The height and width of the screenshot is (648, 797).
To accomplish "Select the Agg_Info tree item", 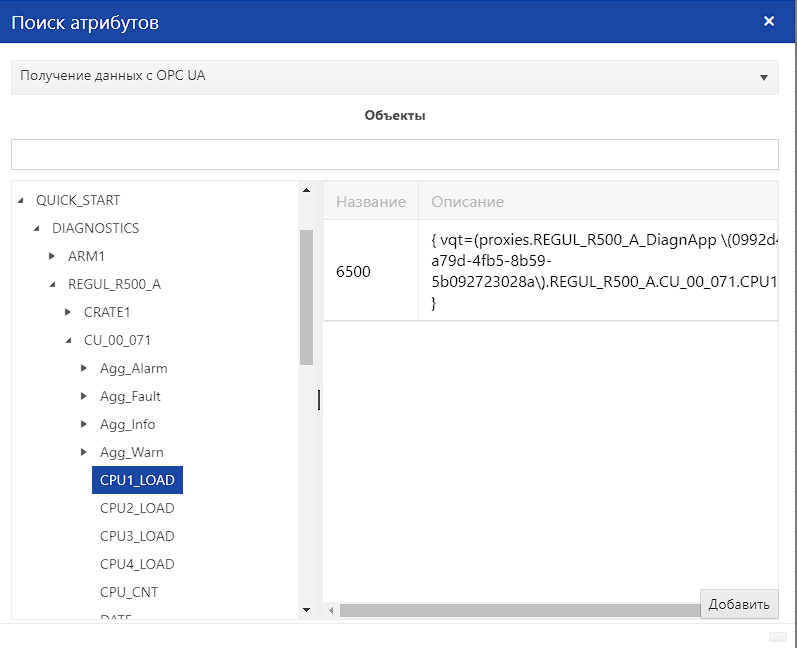I will tap(127, 424).
